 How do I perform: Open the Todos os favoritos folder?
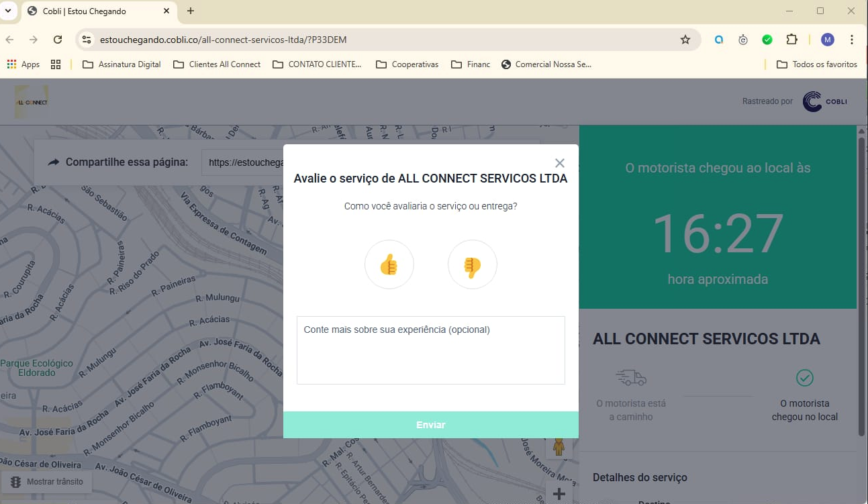[x=817, y=64]
